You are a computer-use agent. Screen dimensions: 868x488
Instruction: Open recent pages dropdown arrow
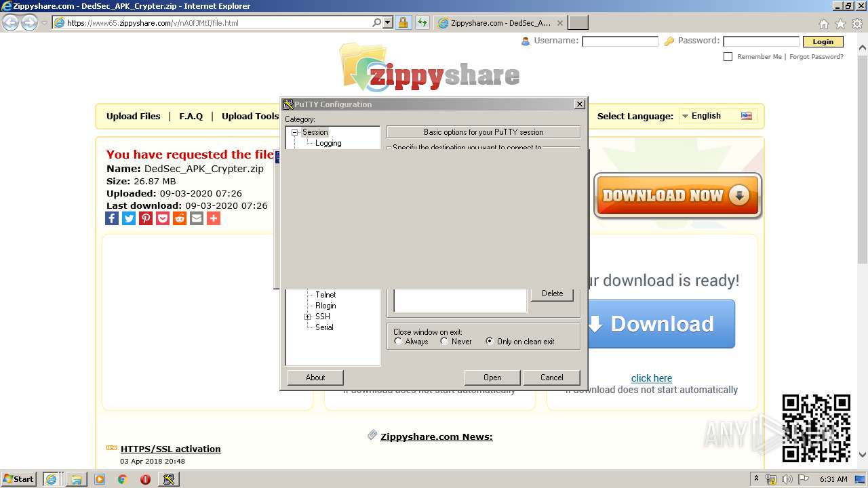click(x=44, y=23)
